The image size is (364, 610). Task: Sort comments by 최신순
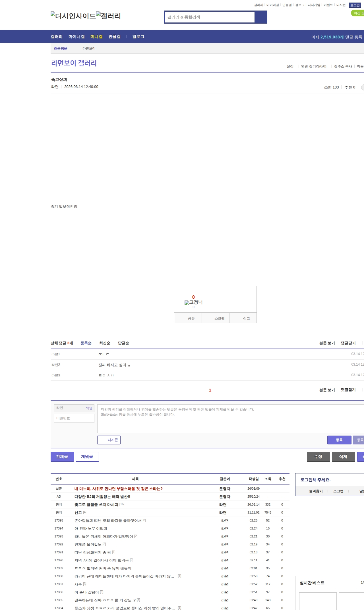click(x=105, y=343)
